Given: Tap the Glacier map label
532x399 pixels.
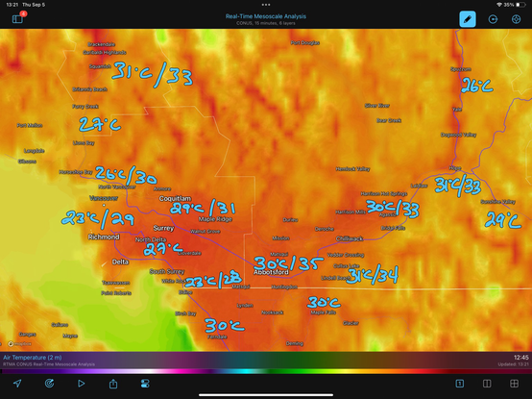Looking at the screenshot, I should 351,323.
